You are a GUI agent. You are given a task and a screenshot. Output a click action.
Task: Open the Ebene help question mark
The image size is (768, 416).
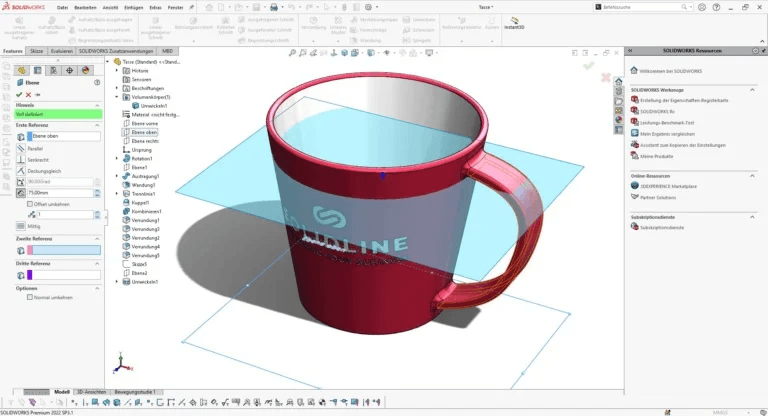[x=97, y=84]
